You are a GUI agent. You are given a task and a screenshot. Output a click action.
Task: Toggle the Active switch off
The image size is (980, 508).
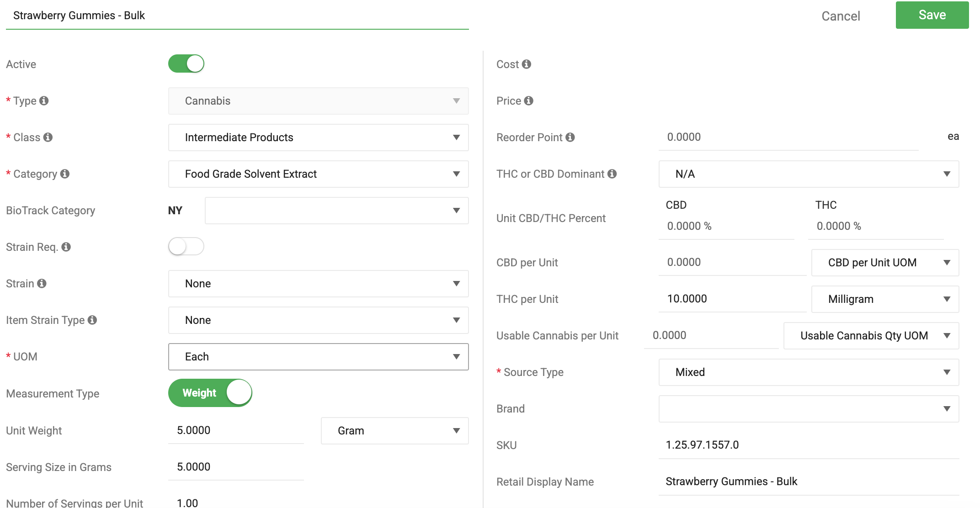tap(186, 63)
